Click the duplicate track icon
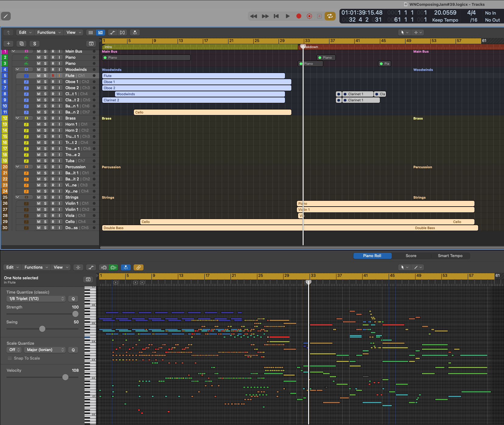The width and height of the screenshot is (504, 425). tap(22, 44)
